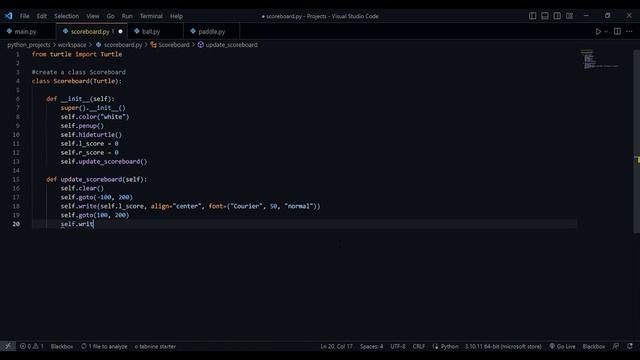Viewport: 640px width, 360px height.
Task: Click the left Blackbox status bar item
Action: 62,346
